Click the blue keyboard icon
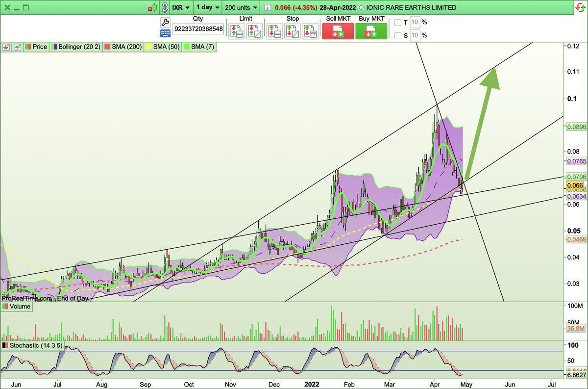 click(165, 33)
